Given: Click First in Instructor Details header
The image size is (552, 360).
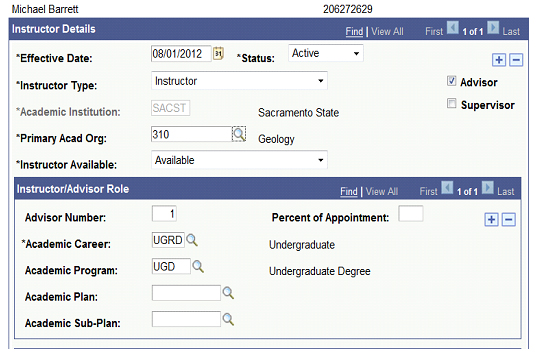Looking at the screenshot, I should [x=434, y=32].
